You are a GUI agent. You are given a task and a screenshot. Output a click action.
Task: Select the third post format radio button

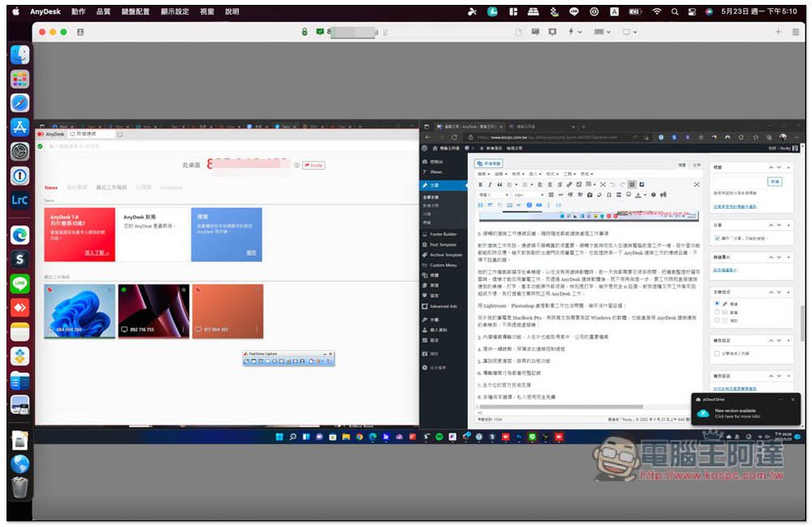[717, 320]
